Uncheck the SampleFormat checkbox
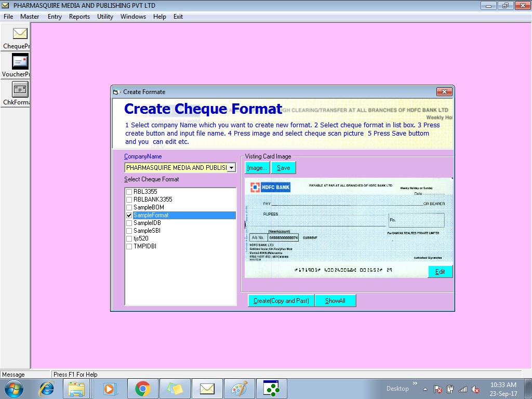This screenshot has width=532, height=399. [129, 215]
